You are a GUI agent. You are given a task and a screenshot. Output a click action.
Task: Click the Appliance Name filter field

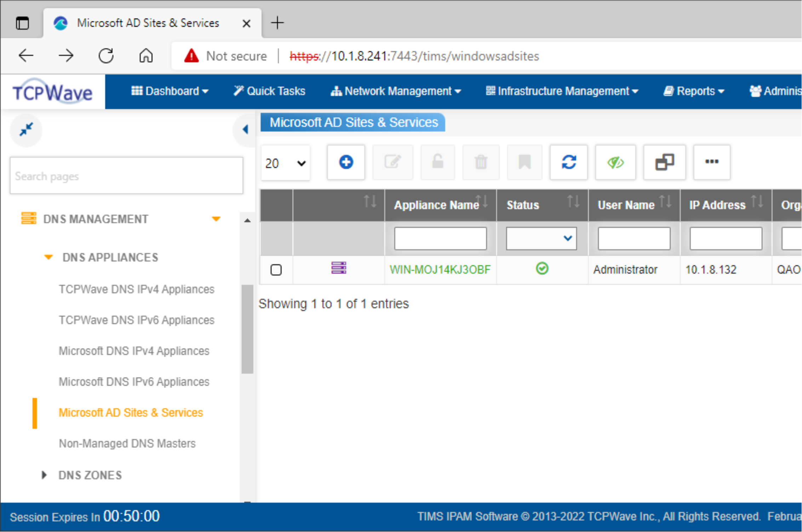click(440, 238)
